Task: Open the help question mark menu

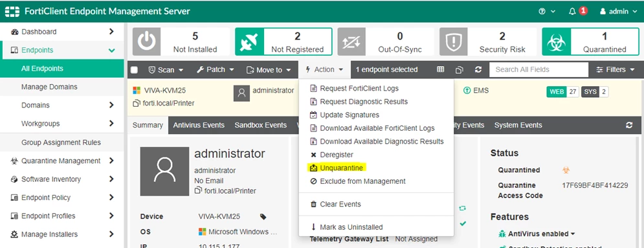Action: coord(547,12)
